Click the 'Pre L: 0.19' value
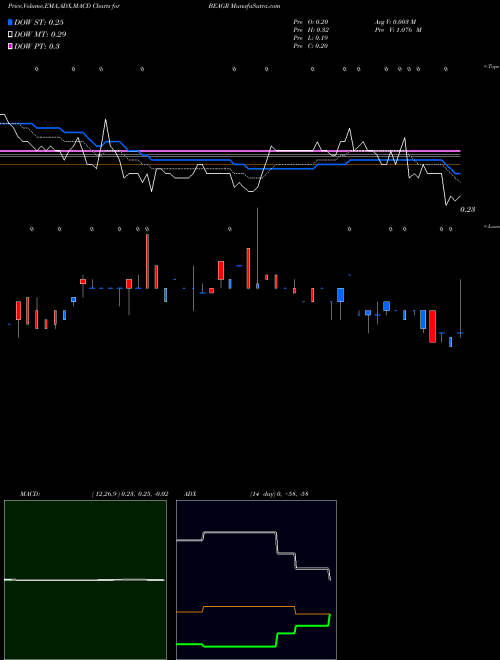Screen dimensions: 500x660 tap(311, 38)
